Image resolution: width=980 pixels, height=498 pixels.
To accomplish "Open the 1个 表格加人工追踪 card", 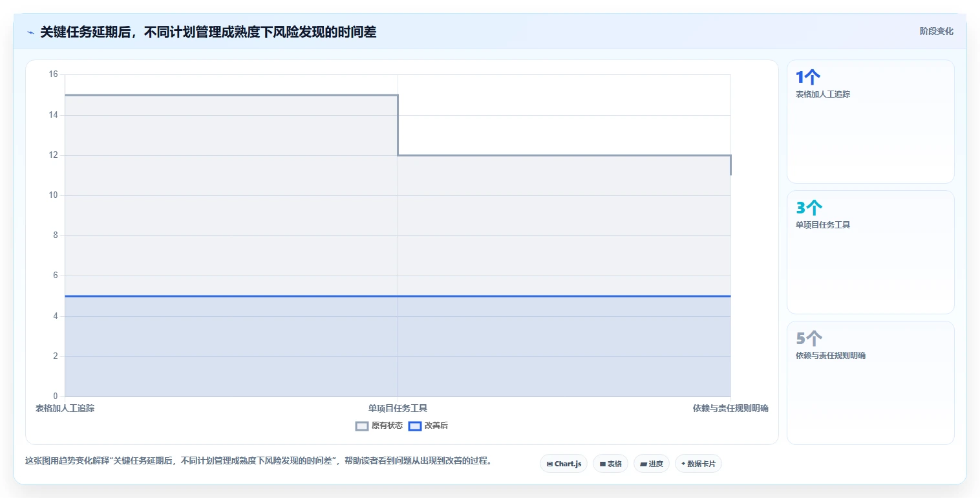I will pyautogui.click(x=870, y=122).
